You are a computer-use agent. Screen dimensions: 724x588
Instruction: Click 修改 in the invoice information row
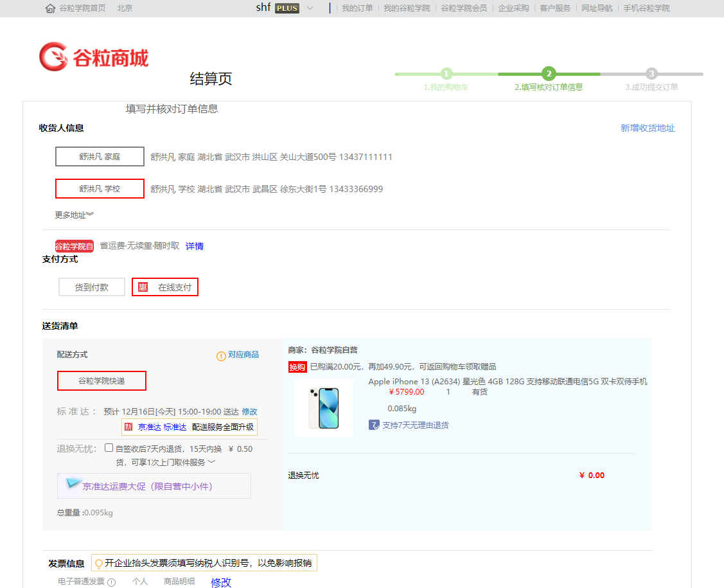[221, 582]
